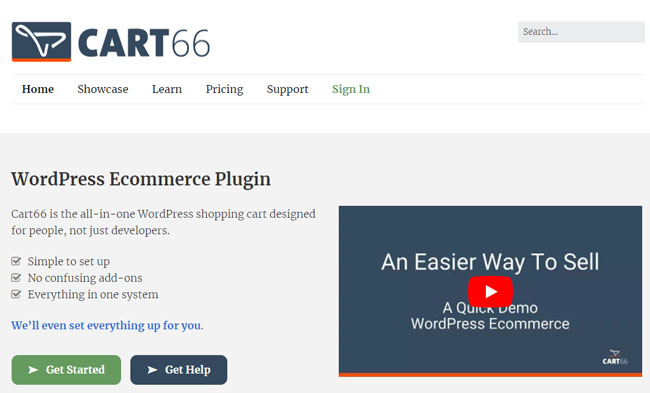Click the Get Started button
Screen dimensions: 650x393
66,370
